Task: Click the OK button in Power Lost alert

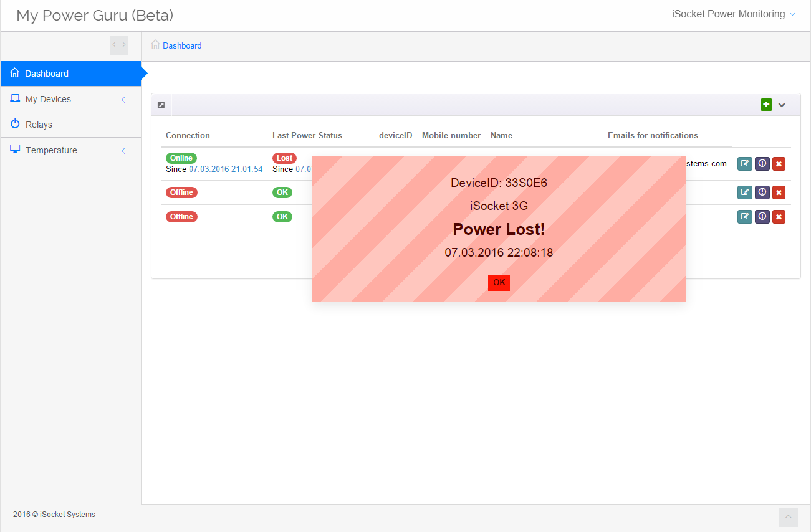Action: pos(499,283)
